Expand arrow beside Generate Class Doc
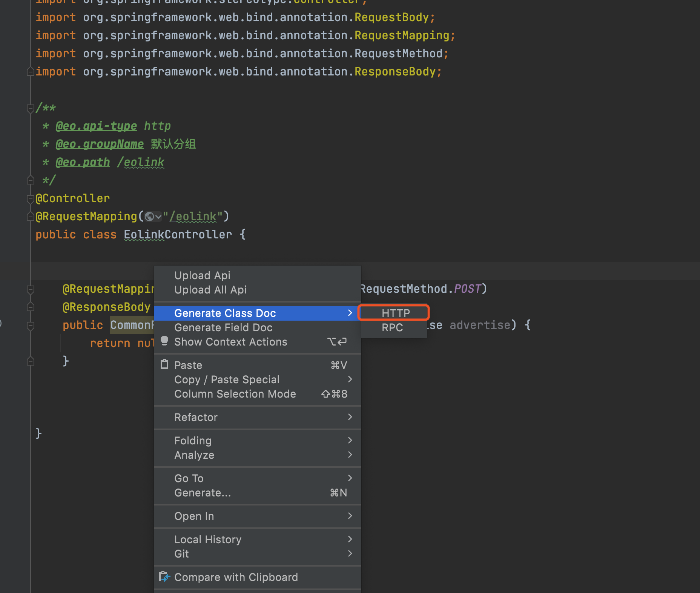 pyautogui.click(x=350, y=313)
